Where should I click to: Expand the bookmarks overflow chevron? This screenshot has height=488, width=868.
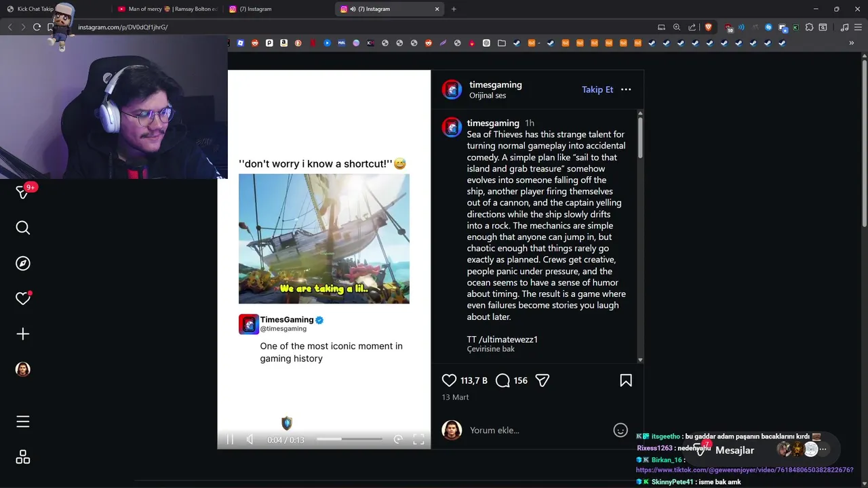[x=851, y=43]
